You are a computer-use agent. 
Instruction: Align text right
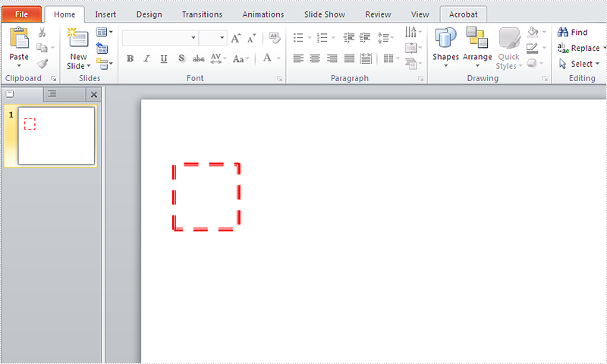tap(332, 58)
